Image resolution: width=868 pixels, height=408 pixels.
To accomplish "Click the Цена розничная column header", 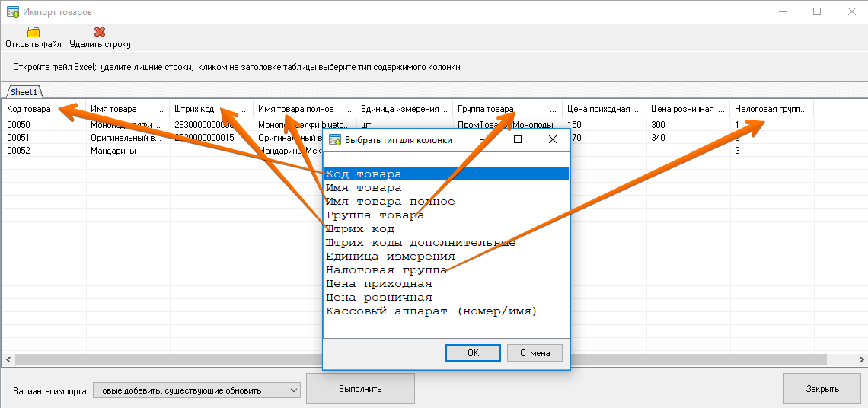I will 688,109.
